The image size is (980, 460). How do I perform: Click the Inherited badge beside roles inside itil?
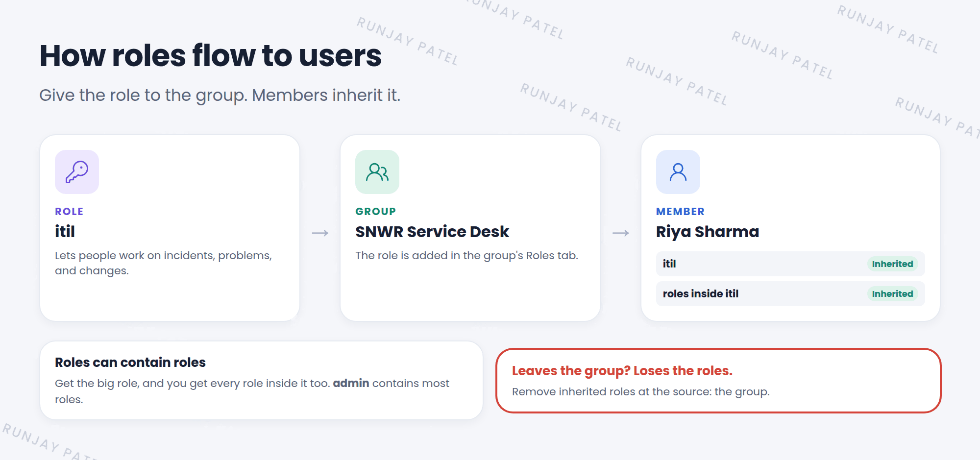click(892, 294)
